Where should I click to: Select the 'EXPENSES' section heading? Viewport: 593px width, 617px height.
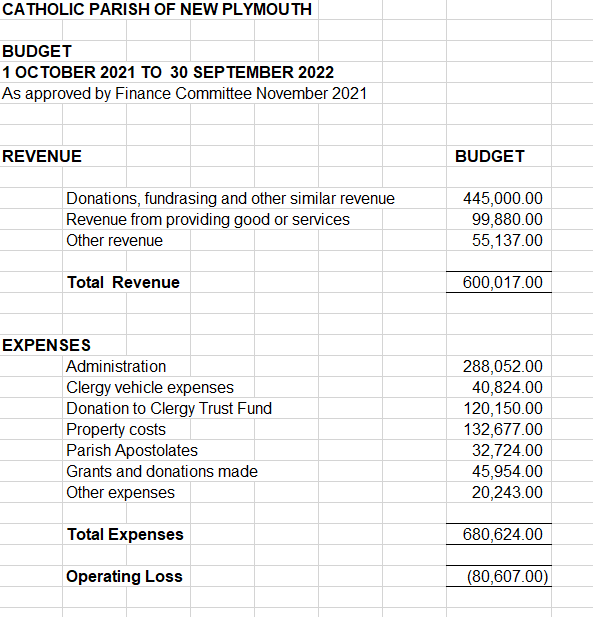click(x=46, y=345)
